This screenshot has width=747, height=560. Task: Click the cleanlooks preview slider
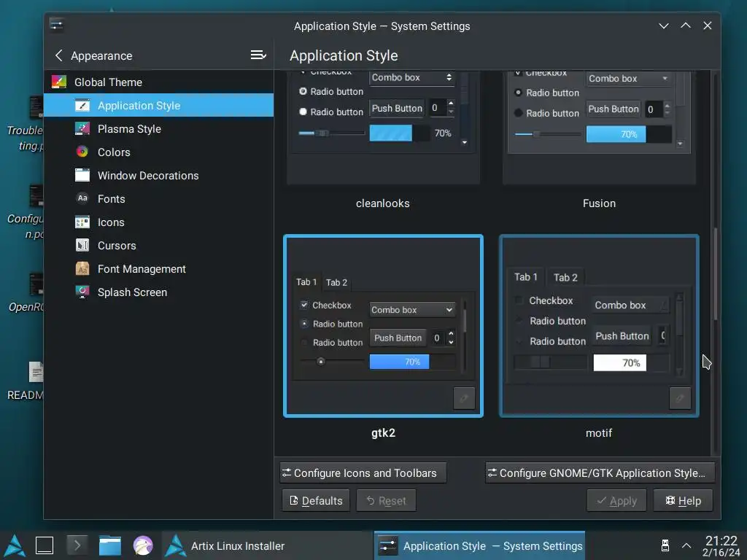click(x=332, y=133)
